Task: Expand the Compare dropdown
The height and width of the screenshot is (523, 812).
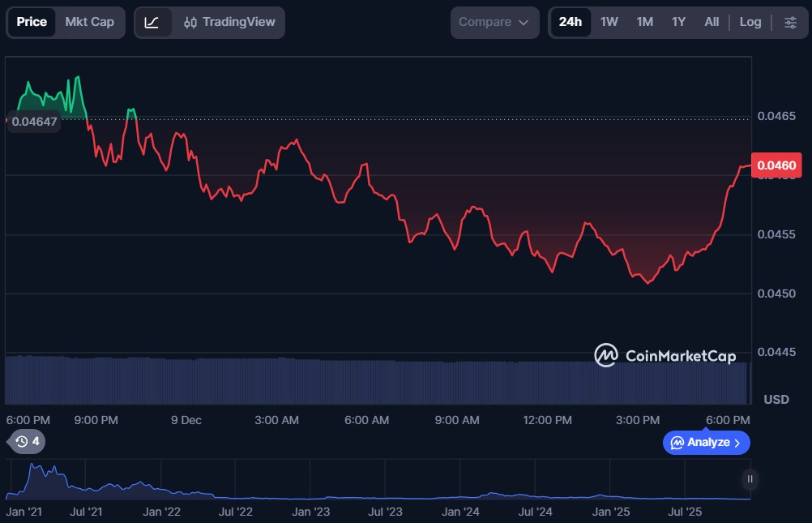Action: tap(494, 22)
